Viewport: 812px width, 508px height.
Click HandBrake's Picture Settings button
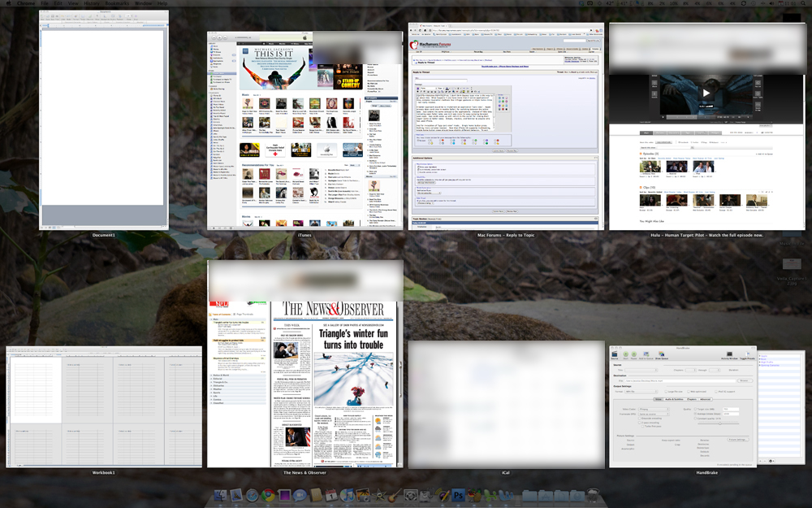(x=738, y=440)
